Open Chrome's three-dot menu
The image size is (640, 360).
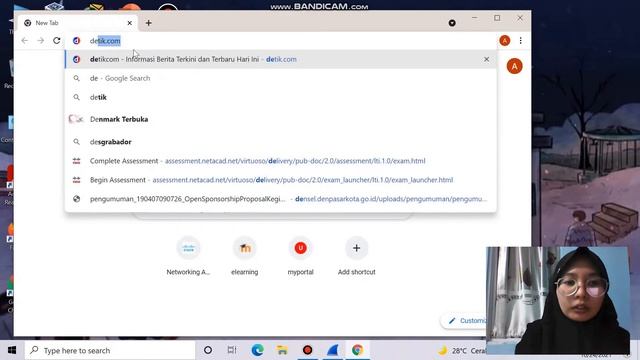(520, 40)
